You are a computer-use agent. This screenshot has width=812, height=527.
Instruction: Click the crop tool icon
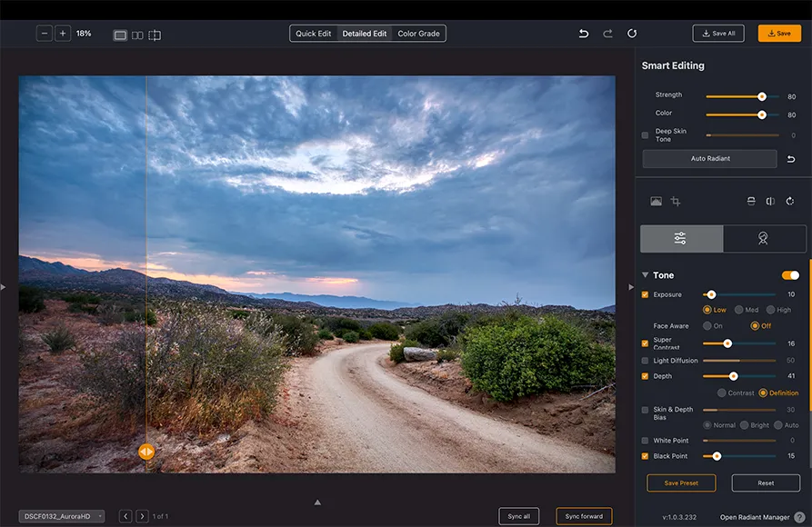tap(676, 201)
